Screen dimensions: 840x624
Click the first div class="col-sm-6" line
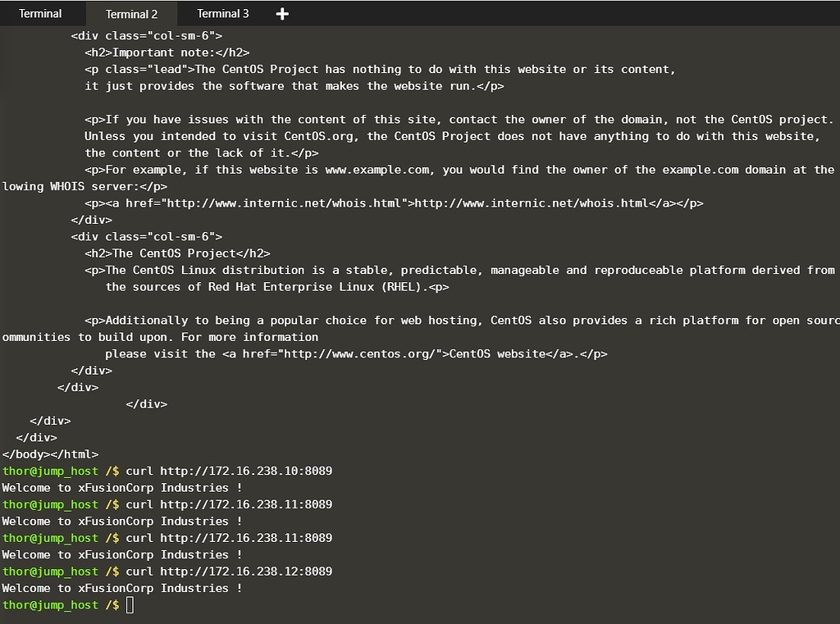pyautogui.click(x=146, y=36)
